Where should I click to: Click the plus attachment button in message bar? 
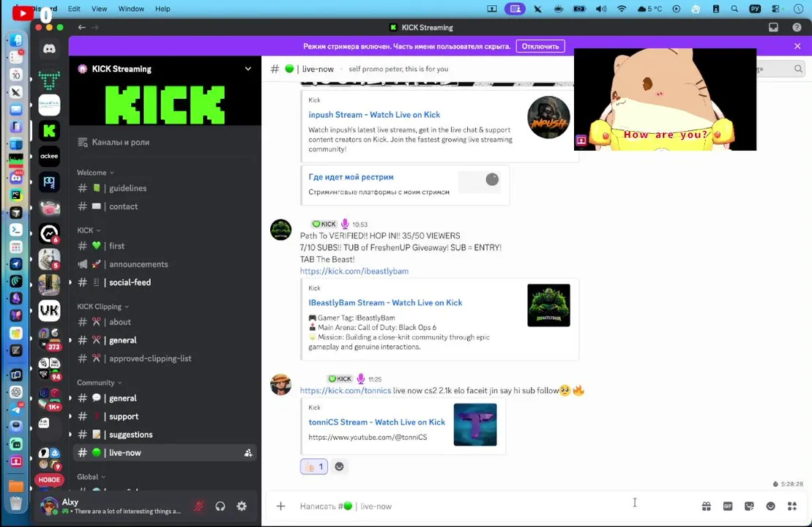coord(280,506)
